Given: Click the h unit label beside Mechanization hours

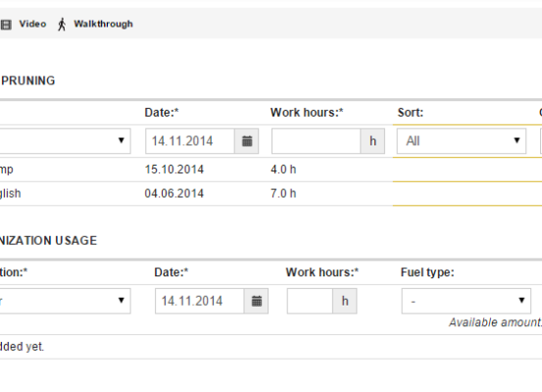Looking at the screenshot, I should (345, 301).
